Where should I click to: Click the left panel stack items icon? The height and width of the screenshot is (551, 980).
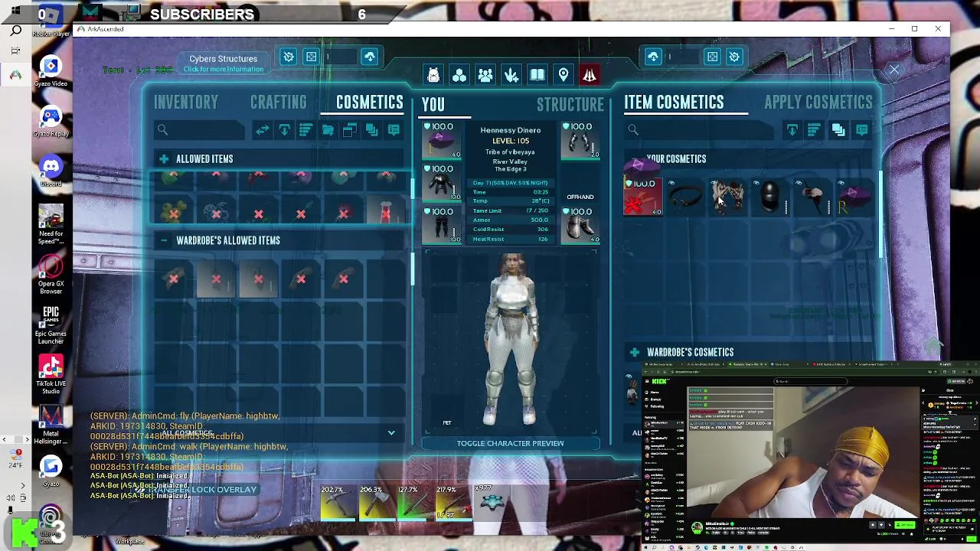tap(372, 130)
